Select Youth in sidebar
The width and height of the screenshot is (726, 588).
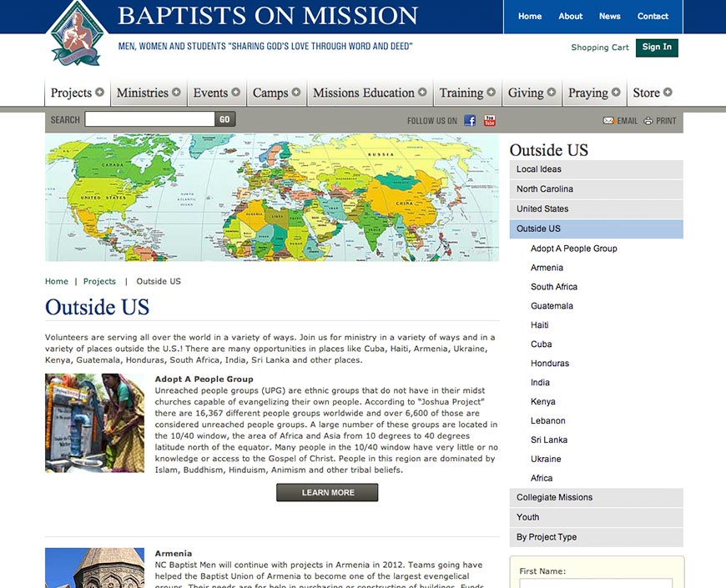(x=597, y=518)
